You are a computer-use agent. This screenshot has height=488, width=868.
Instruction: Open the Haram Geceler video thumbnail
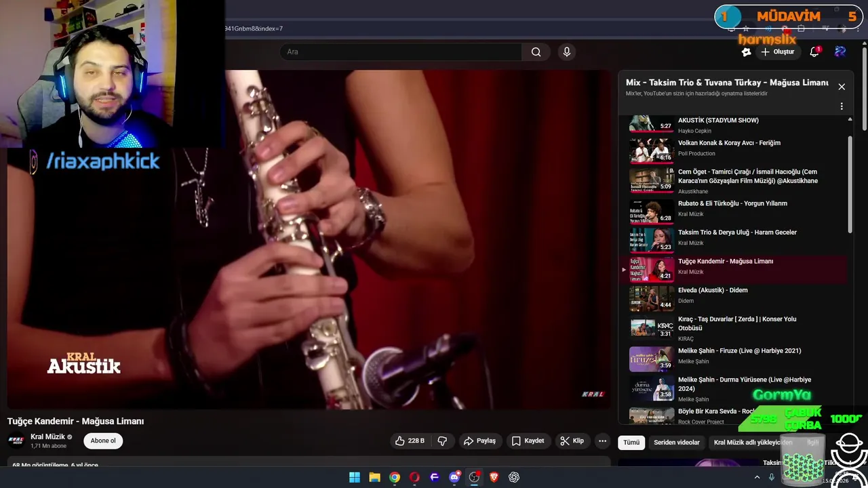tap(651, 239)
